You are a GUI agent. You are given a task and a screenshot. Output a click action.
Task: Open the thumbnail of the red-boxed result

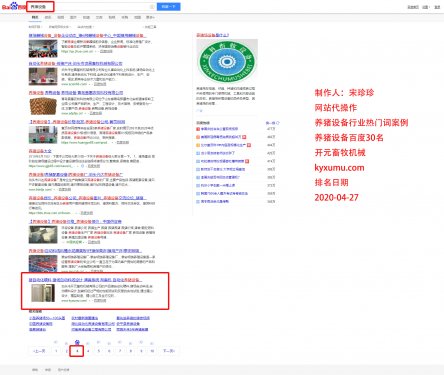click(x=43, y=293)
